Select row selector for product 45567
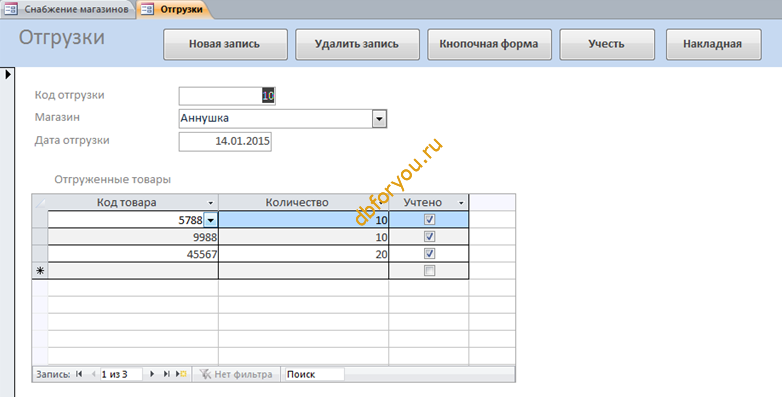Screen dimensions: 782x397 click(40, 254)
